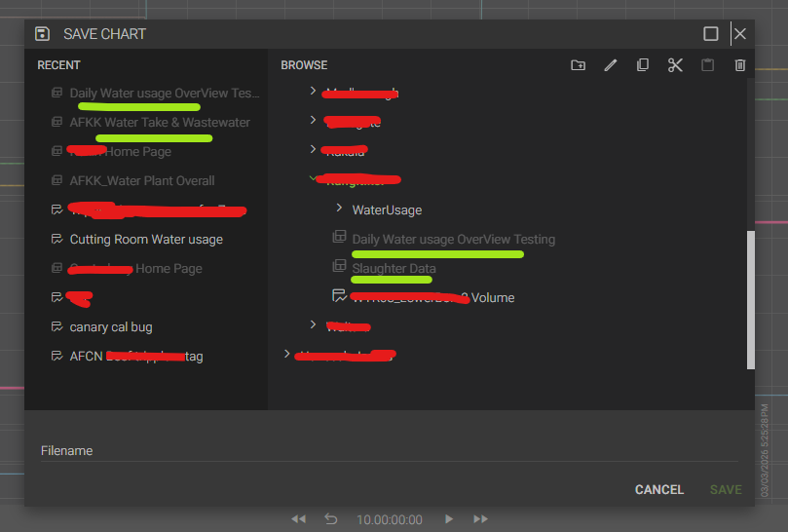Expand the first redacted folder in Browse
Image resolution: width=788 pixels, height=532 pixels.
pyautogui.click(x=313, y=91)
